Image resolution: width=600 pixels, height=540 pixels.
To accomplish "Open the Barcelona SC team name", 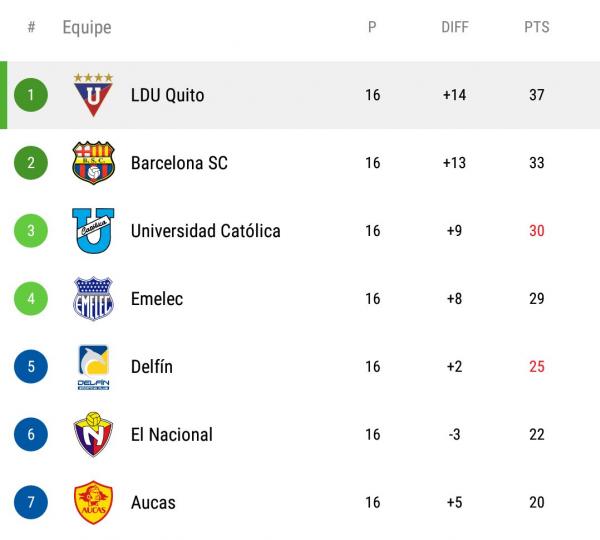I will click(179, 163).
